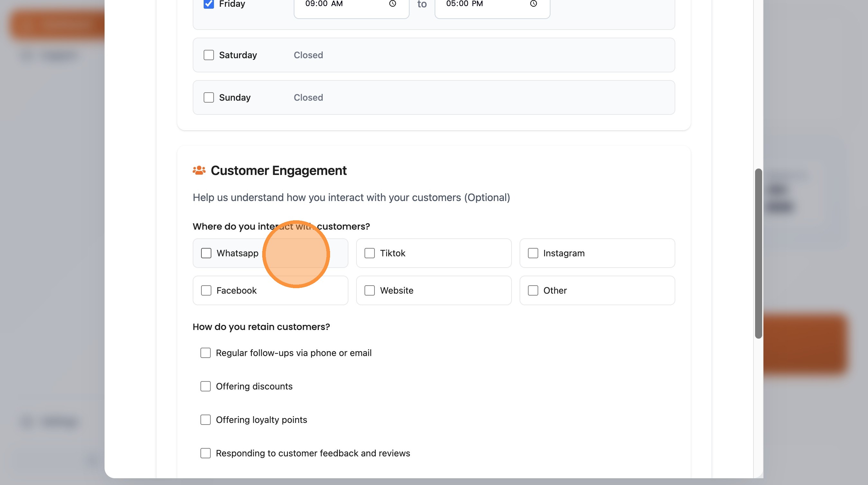
Task: Click the Customer Engagement section icon
Action: click(199, 170)
